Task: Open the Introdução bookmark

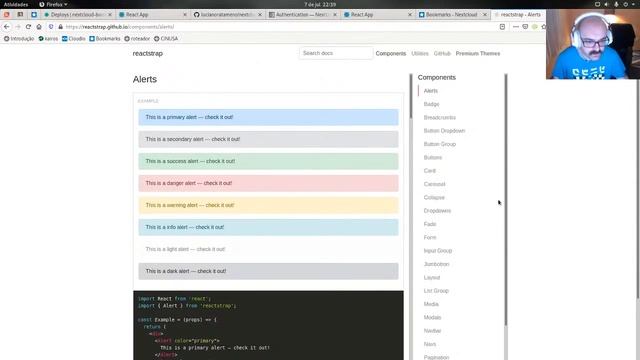Action: click(x=19, y=39)
